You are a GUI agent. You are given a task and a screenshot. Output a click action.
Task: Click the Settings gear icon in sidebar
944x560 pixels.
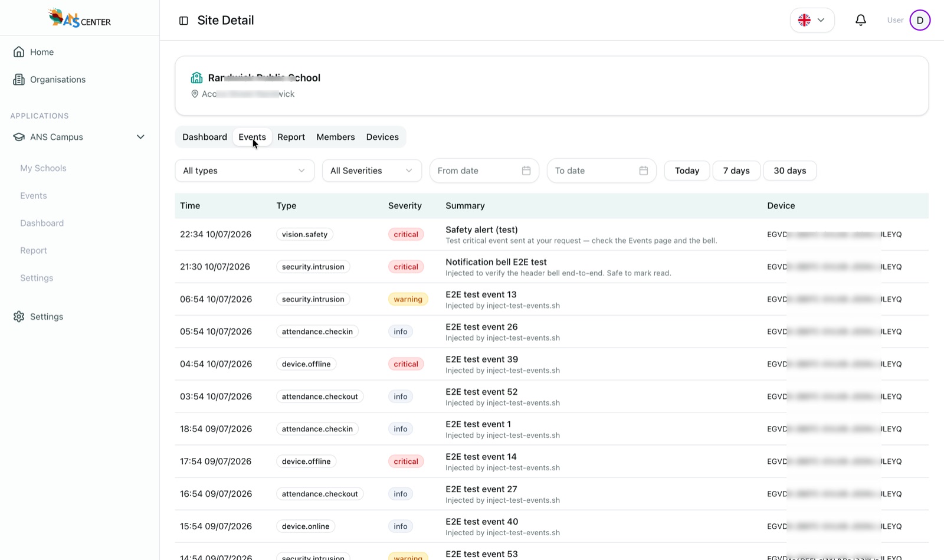(19, 317)
